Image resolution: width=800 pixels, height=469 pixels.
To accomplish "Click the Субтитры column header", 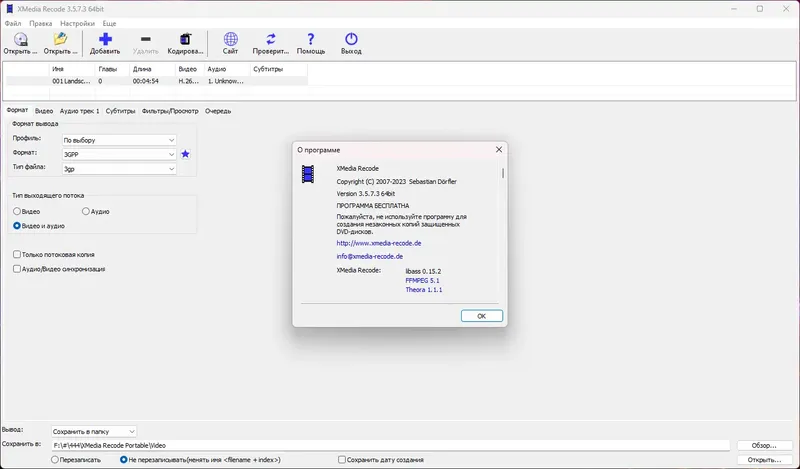I will [279, 69].
